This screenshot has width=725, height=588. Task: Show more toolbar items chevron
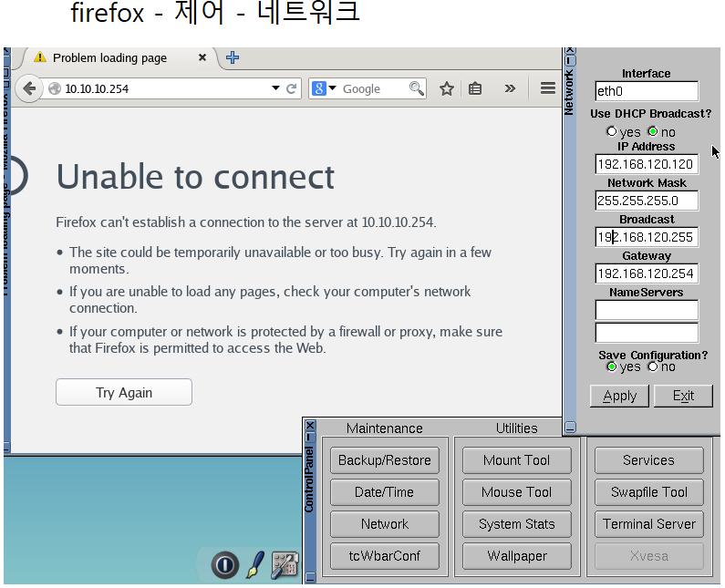510,88
